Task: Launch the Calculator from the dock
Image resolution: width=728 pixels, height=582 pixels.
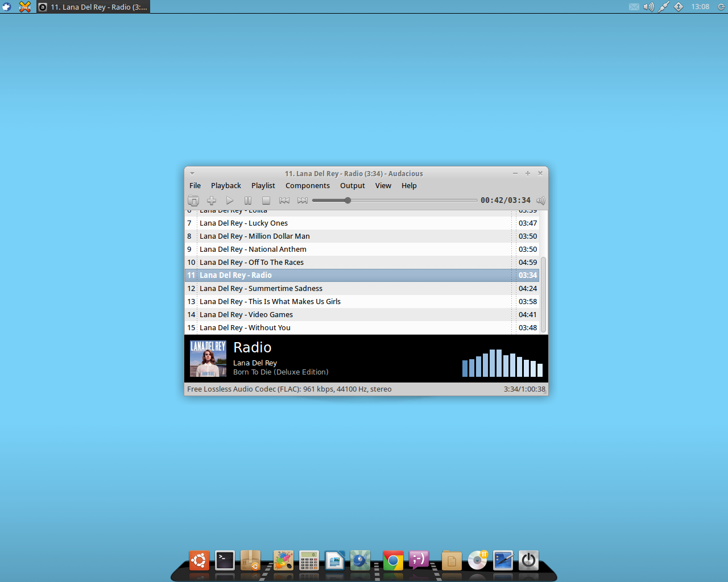Action: pos(309,561)
